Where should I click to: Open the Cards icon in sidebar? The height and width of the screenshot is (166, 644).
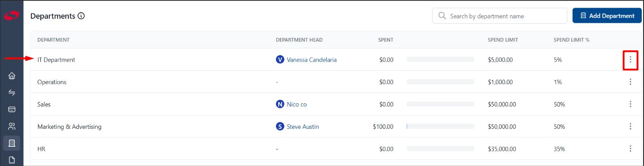pyautogui.click(x=12, y=109)
